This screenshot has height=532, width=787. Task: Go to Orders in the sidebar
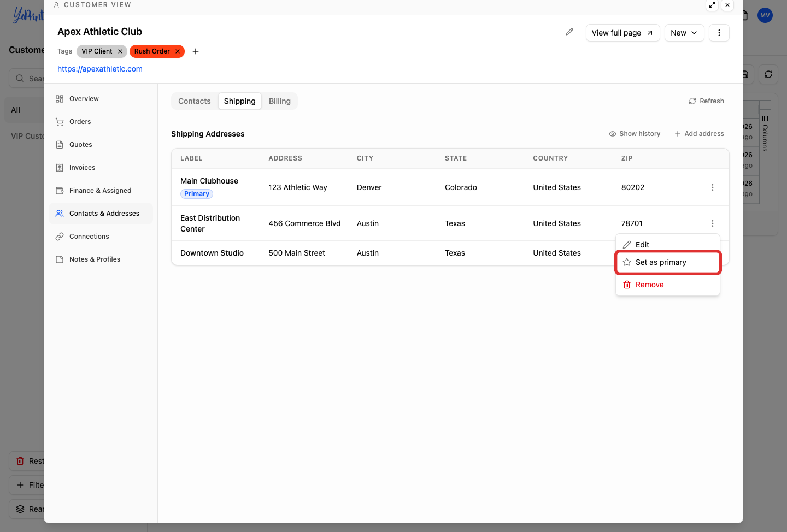[101, 122]
